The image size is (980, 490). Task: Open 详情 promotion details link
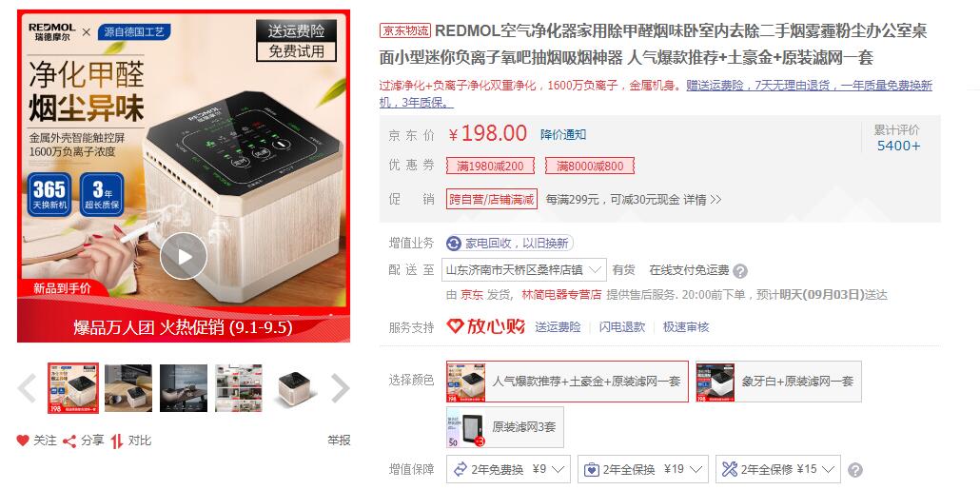pyautogui.click(x=702, y=200)
